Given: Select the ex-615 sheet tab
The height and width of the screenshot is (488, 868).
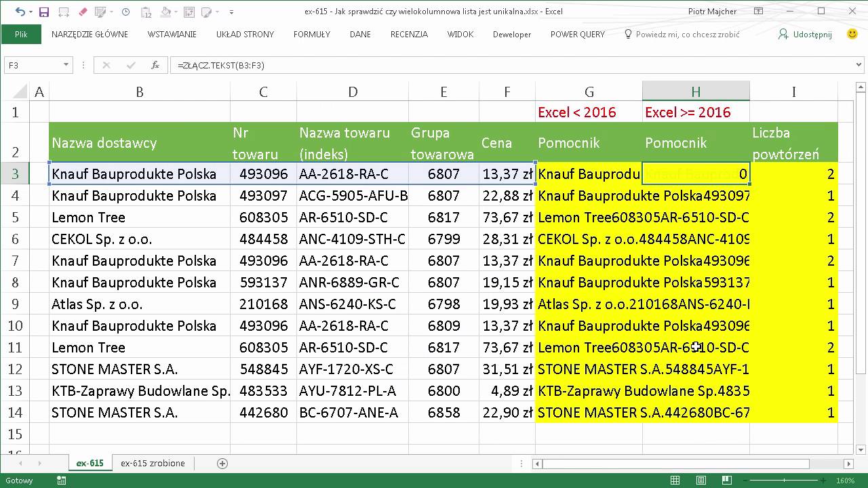Looking at the screenshot, I should click(90, 464).
